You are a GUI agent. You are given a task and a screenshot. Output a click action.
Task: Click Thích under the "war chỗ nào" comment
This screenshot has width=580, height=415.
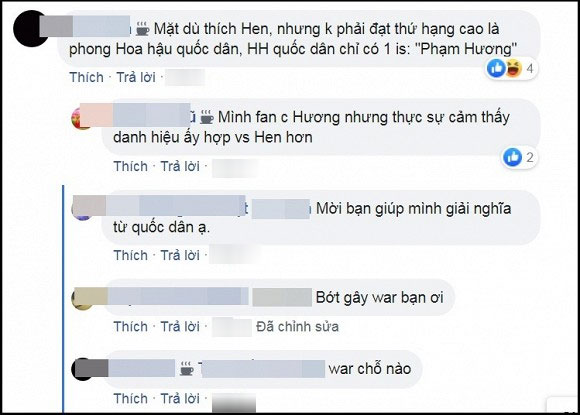pyautogui.click(x=131, y=398)
